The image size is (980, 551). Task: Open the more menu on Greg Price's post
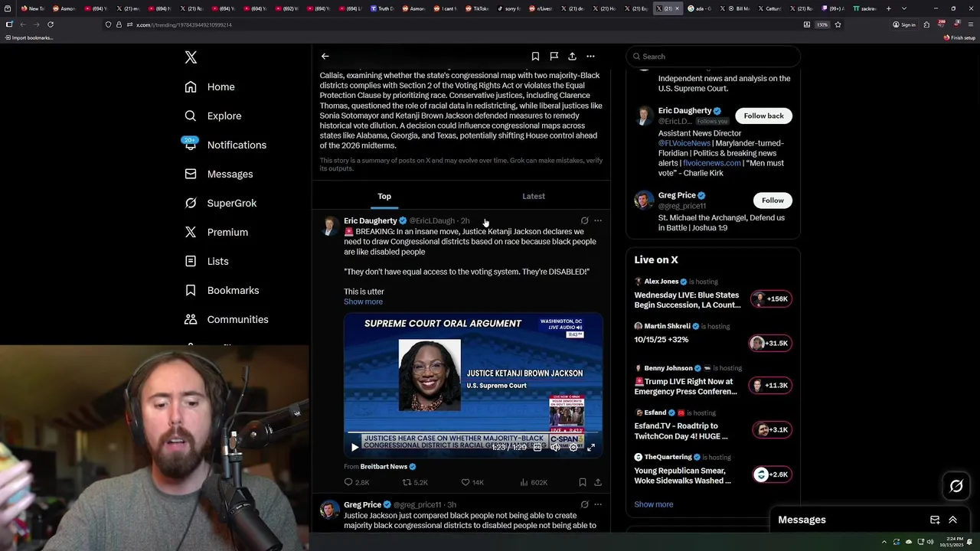pyautogui.click(x=598, y=505)
